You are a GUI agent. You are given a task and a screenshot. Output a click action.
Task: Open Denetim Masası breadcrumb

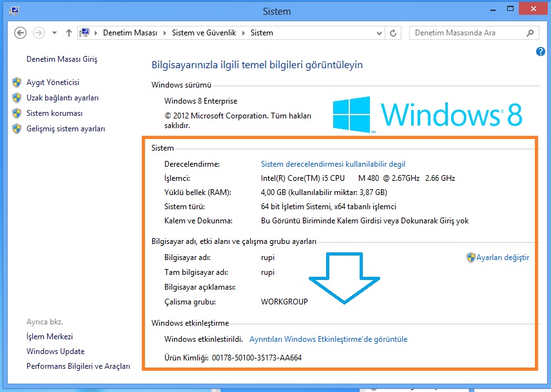click(x=130, y=33)
